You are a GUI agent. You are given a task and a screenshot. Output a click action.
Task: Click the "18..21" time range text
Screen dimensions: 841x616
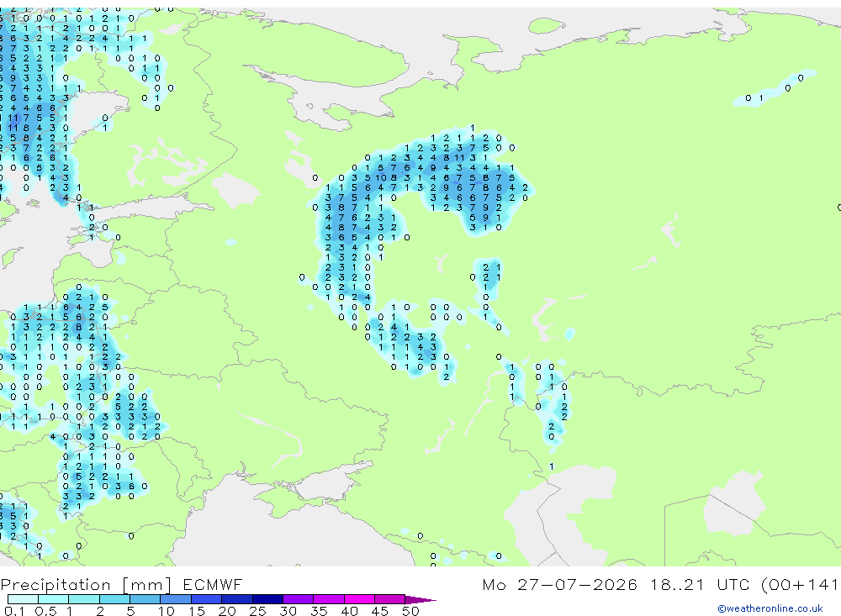click(677, 584)
